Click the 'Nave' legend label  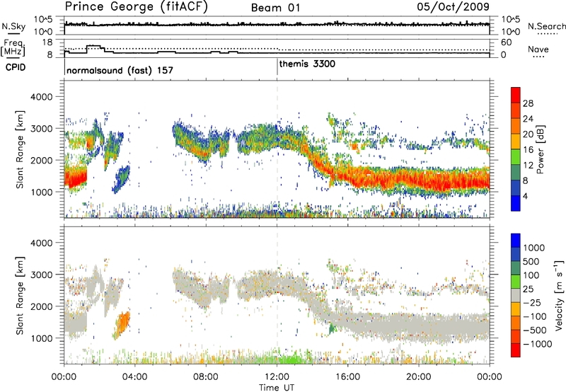coord(538,50)
